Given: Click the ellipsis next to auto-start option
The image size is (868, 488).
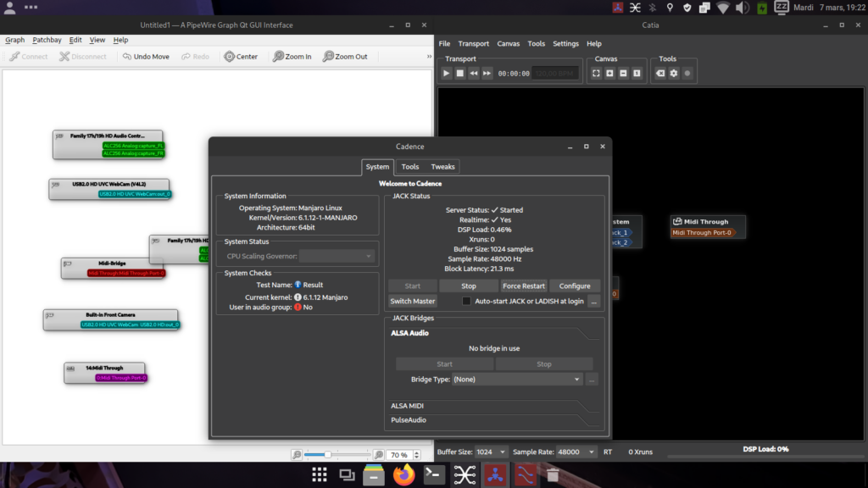Looking at the screenshot, I should click(x=594, y=301).
